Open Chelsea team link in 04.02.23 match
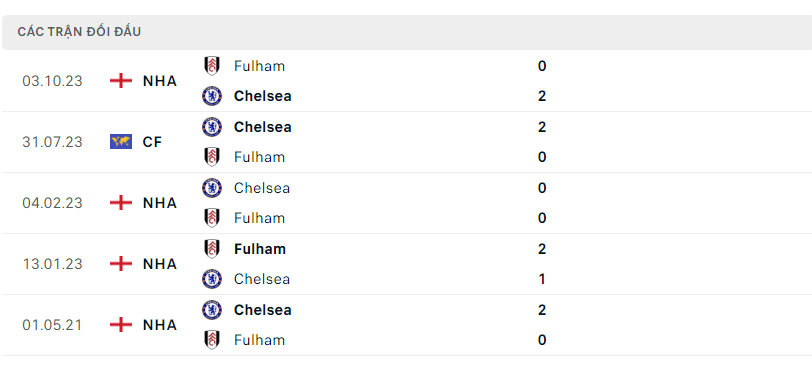Screen dimensions: 812x365 click(262, 188)
